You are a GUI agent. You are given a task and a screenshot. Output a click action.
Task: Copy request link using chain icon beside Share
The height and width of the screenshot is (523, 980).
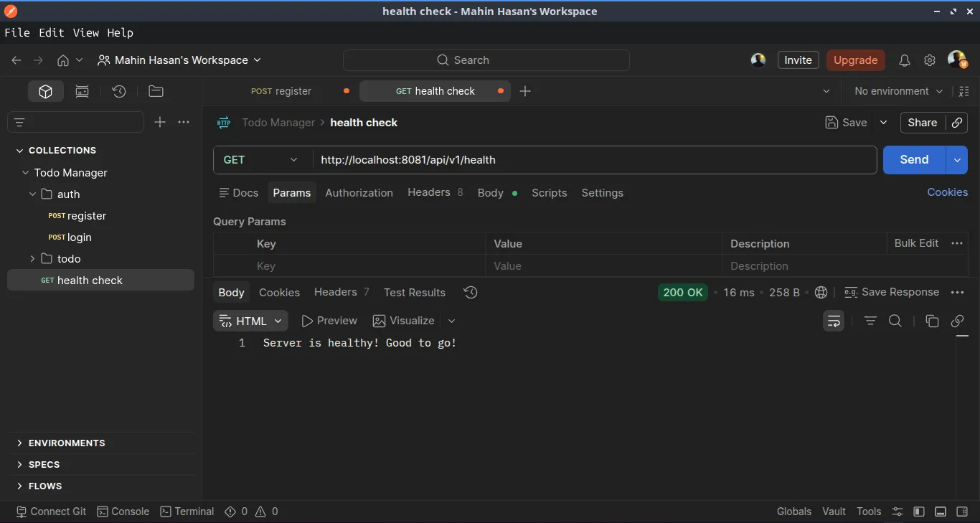pyautogui.click(x=957, y=123)
